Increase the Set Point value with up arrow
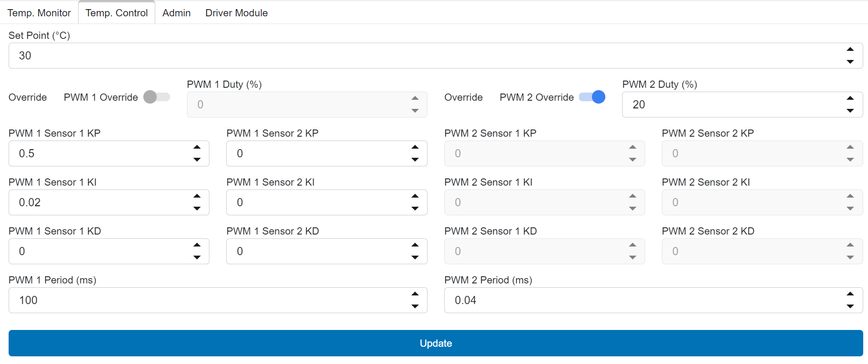This screenshot has height=364, width=868. coord(850,49)
